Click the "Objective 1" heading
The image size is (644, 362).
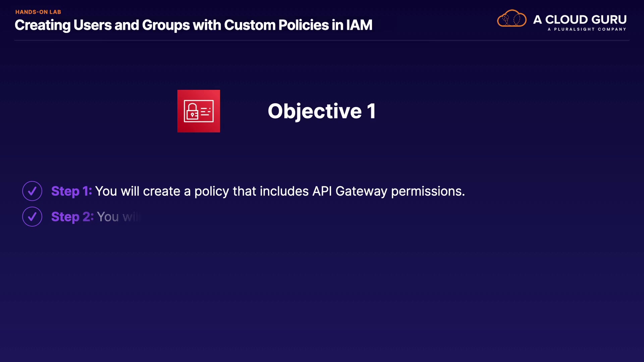(x=321, y=111)
